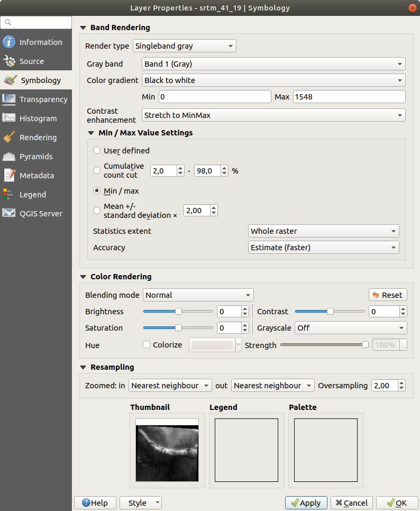Viewport: 420px width, 511px height.
Task: Choose the Cumulative count cut option
Action: pos(97,170)
